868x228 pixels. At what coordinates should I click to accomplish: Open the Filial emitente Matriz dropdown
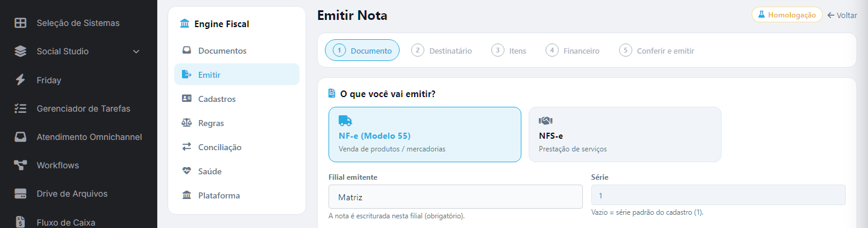tap(456, 197)
